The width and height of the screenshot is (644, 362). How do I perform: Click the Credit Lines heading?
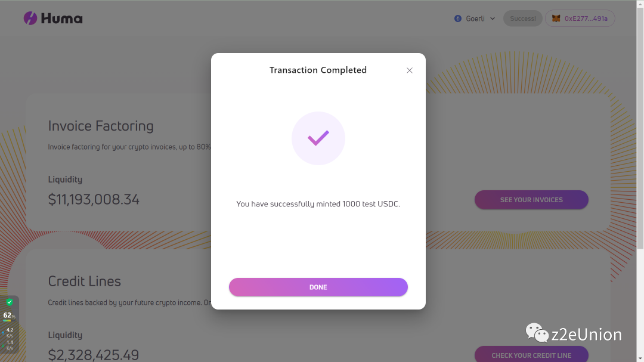[84, 281]
